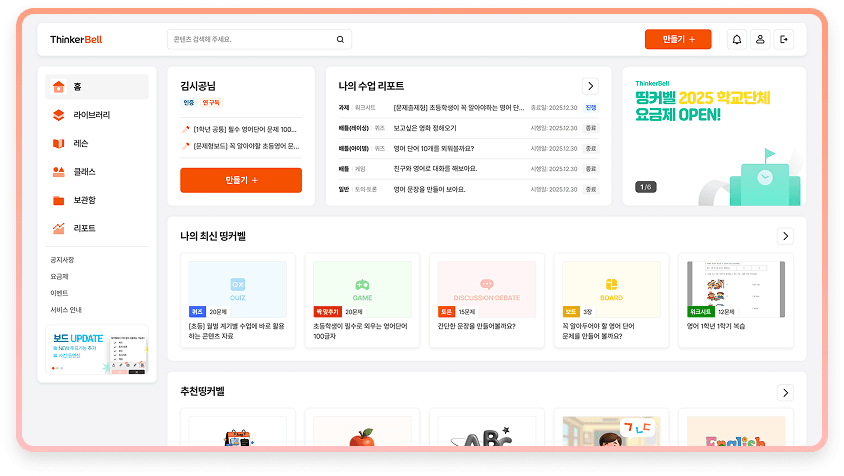844x476 pixels.
Task: Open report row 영어 문장을 만들어 보아요.
Action: coord(468,190)
